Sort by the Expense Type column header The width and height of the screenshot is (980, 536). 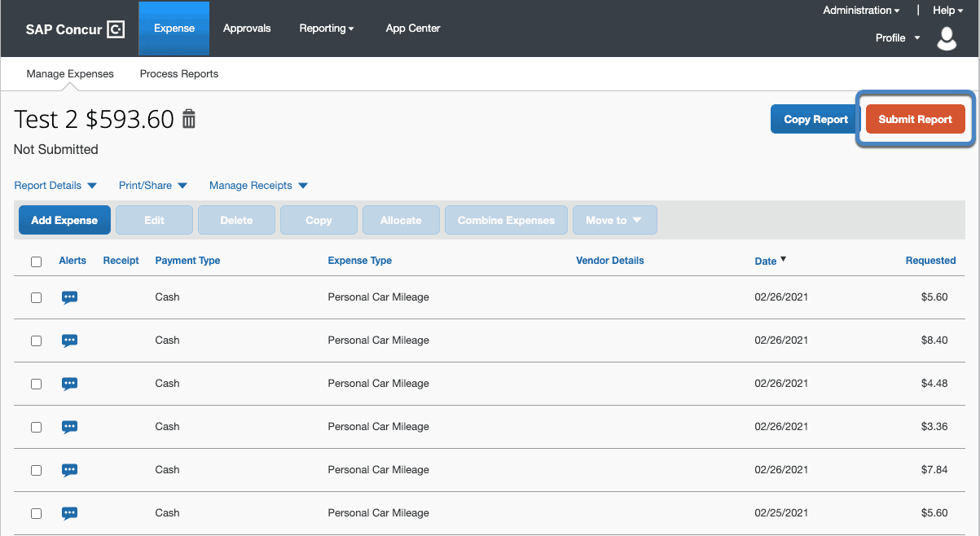click(x=359, y=261)
